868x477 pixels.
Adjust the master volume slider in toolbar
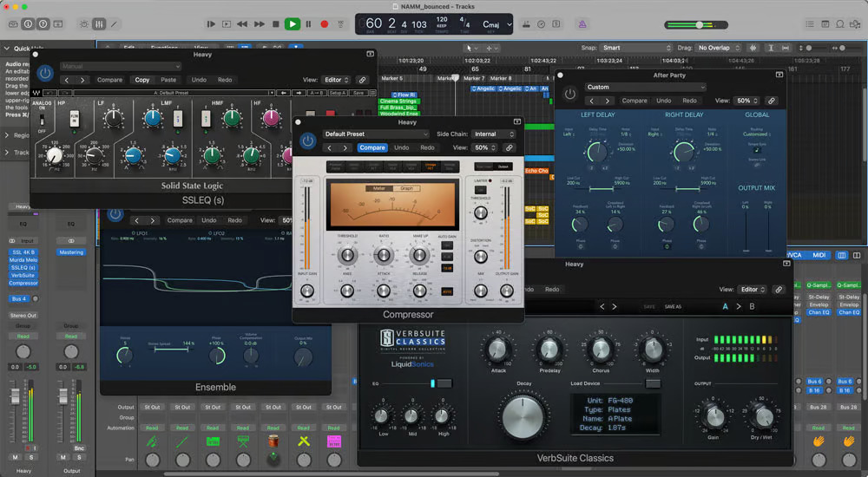tap(700, 24)
